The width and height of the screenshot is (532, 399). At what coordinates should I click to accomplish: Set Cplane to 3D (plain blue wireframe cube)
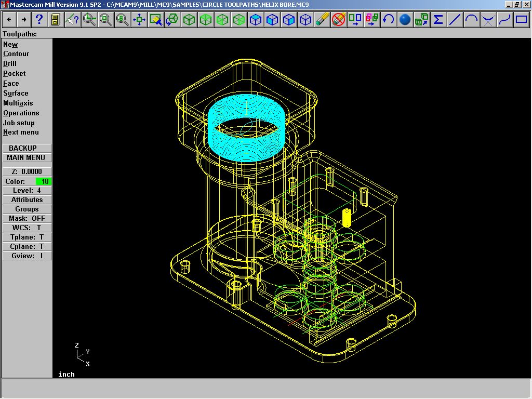click(305, 20)
